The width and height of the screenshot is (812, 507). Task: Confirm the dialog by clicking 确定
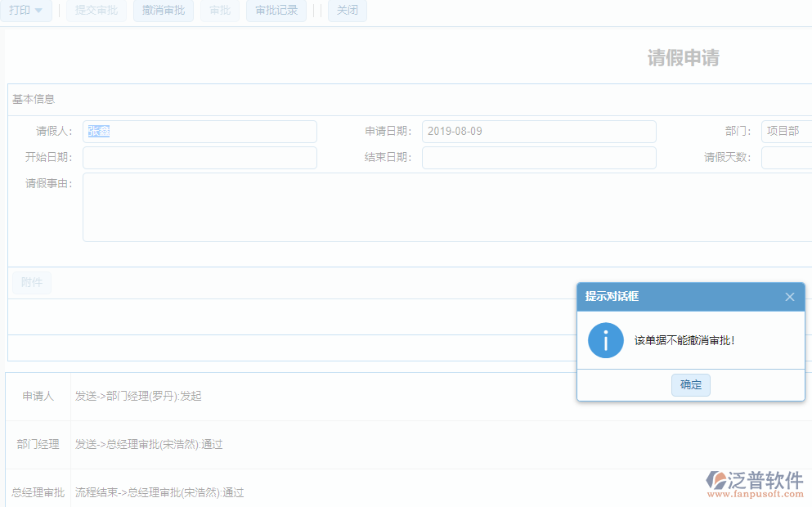point(690,384)
